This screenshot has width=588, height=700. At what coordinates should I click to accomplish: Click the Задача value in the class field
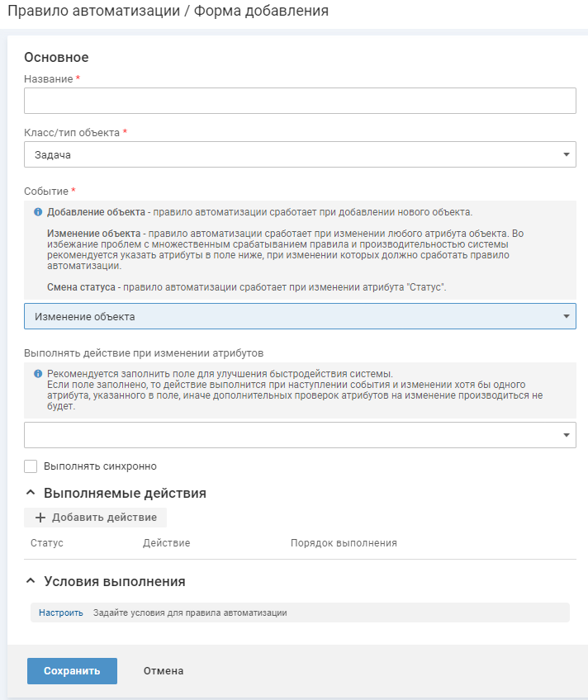[53, 154]
